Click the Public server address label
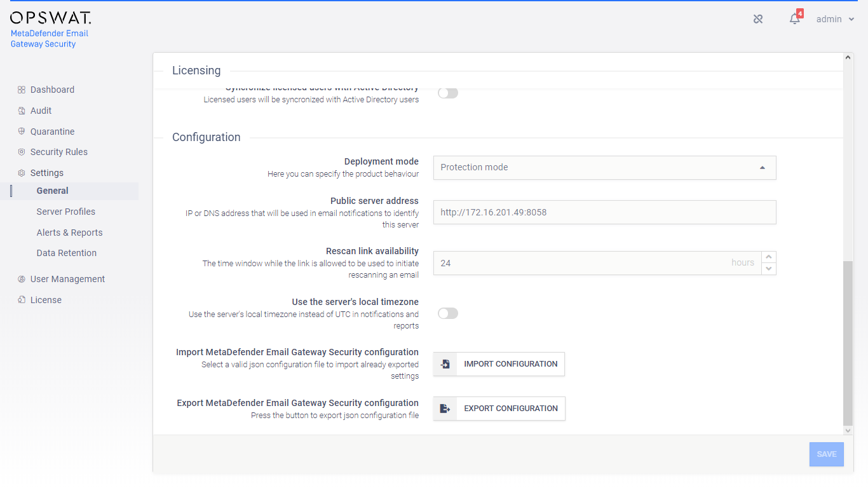 374,201
